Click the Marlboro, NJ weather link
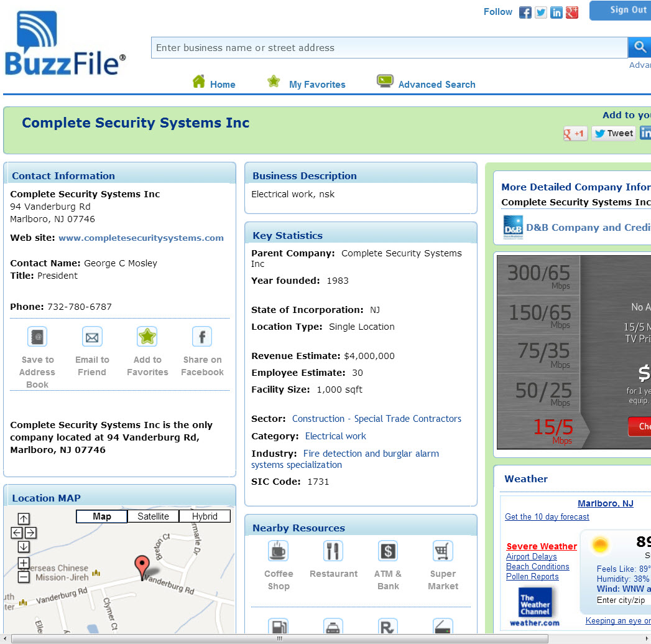 click(606, 503)
